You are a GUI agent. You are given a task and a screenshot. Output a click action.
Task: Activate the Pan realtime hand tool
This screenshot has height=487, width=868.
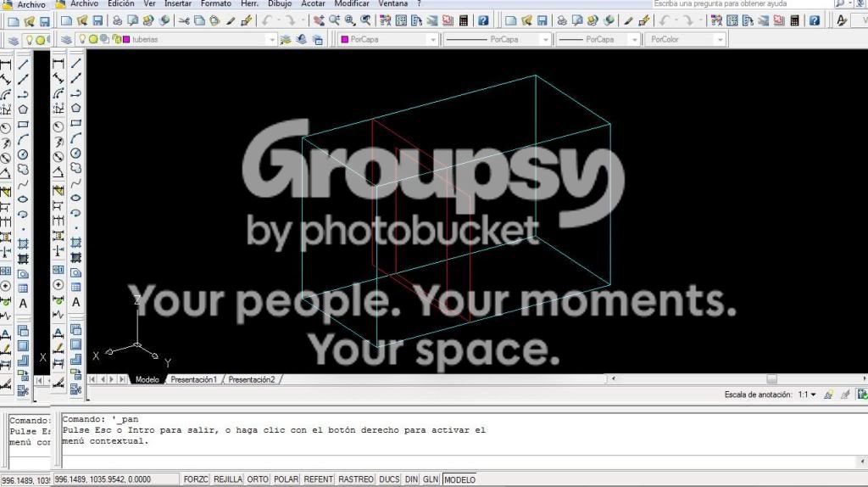(319, 21)
